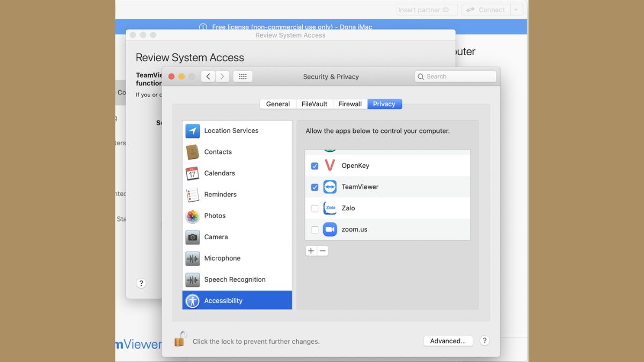Viewport: 644px width, 362px height.
Task: Select Accessibility in the privacy list
Action: (237, 300)
